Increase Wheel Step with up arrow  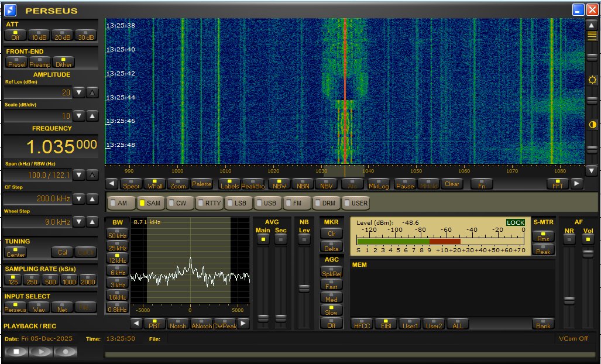(92, 222)
